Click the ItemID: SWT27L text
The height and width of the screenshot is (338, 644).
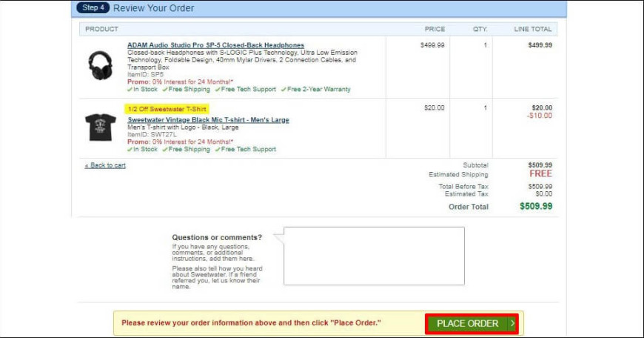(x=152, y=134)
